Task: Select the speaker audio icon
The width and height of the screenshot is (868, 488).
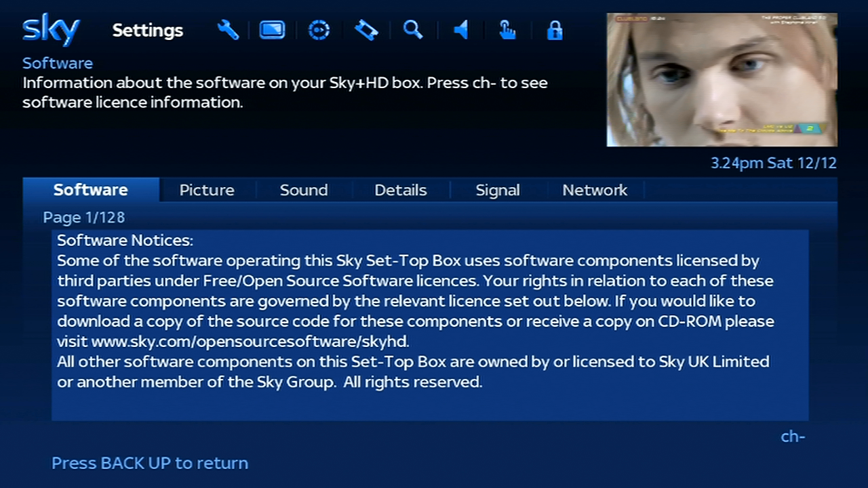Action: pos(461,30)
